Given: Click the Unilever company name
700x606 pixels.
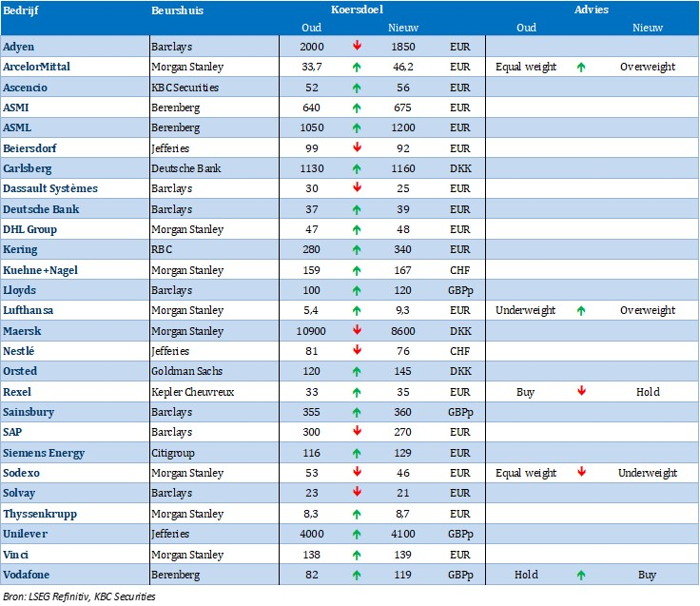Looking at the screenshot, I should (x=25, y=534).
